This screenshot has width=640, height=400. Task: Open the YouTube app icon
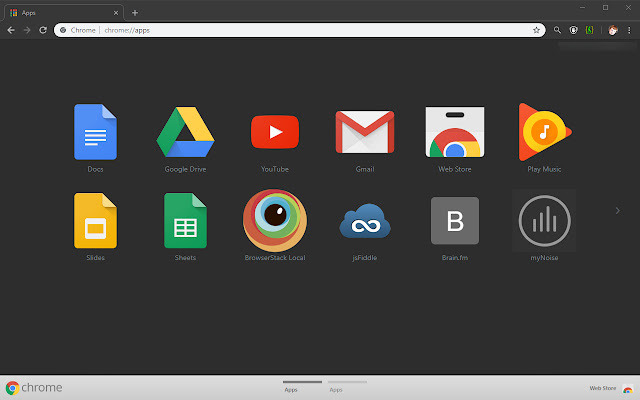(x=275, y=132)
